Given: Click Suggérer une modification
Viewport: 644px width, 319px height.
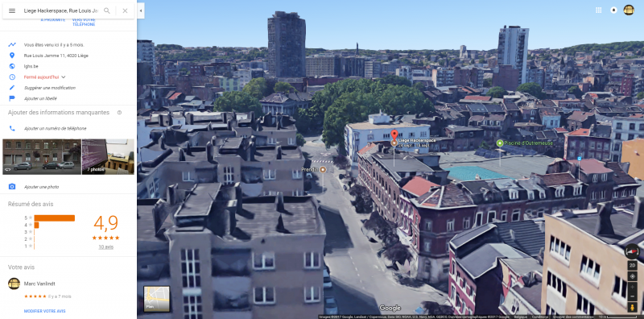Looking at the screenshot, I should [50, 88].
